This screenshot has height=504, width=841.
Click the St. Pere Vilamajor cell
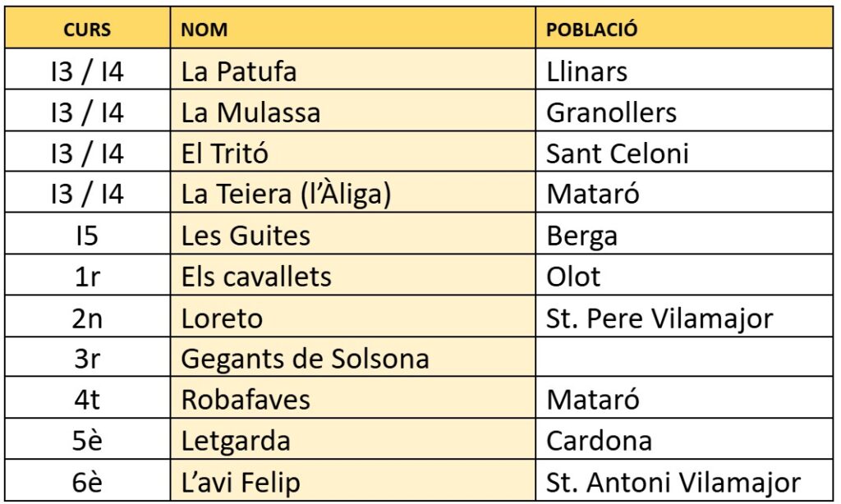click(659, 318)
